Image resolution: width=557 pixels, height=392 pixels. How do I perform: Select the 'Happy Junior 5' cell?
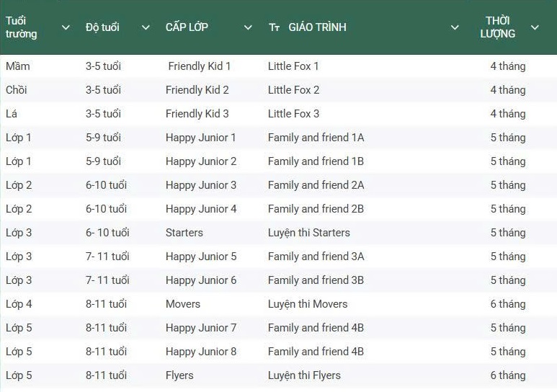click(201, 257)
